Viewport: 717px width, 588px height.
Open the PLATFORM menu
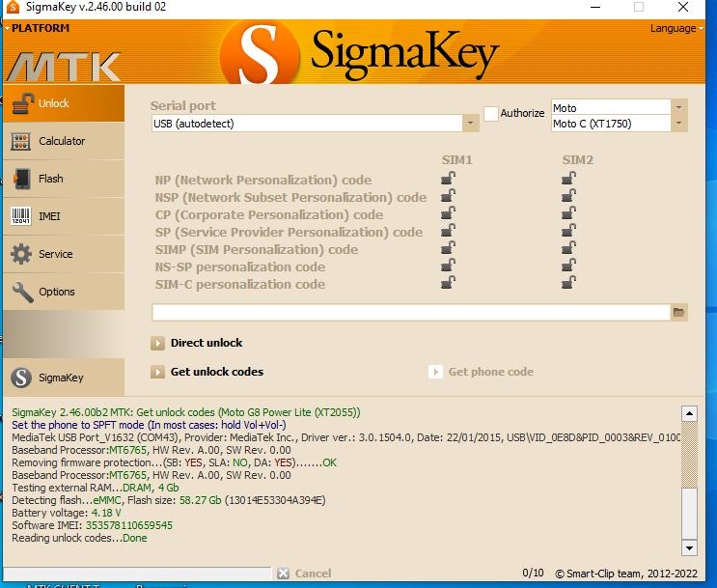click(38, 28)
